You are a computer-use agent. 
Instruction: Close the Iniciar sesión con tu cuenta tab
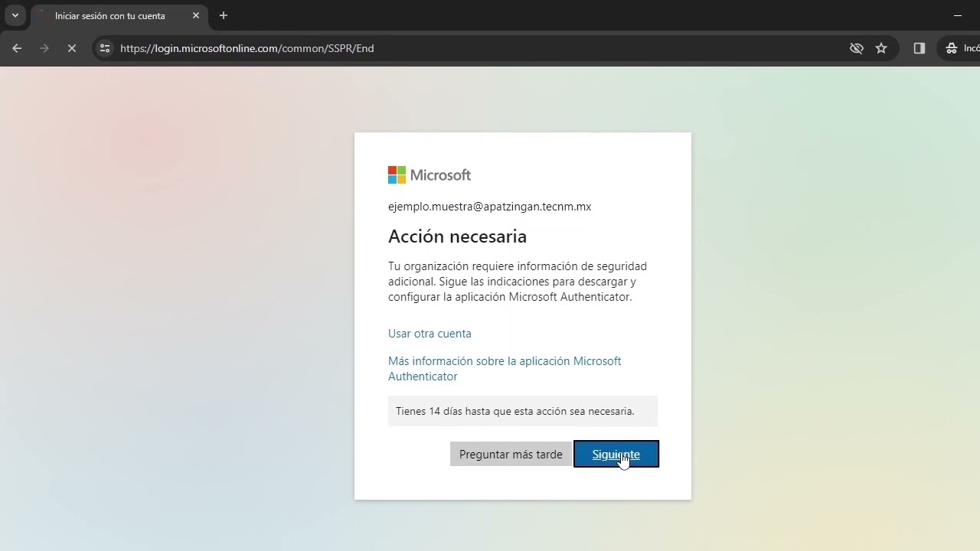(x=196, y=15)
